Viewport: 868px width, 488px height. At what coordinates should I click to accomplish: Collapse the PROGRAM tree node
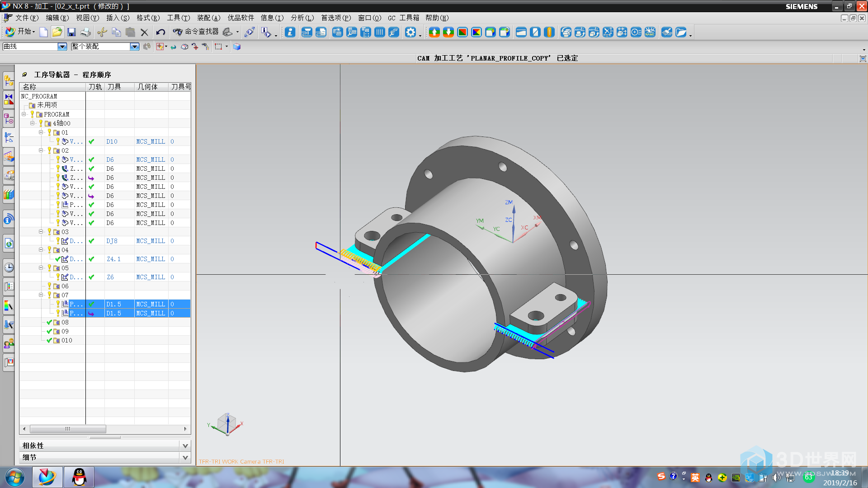point(24,114)
